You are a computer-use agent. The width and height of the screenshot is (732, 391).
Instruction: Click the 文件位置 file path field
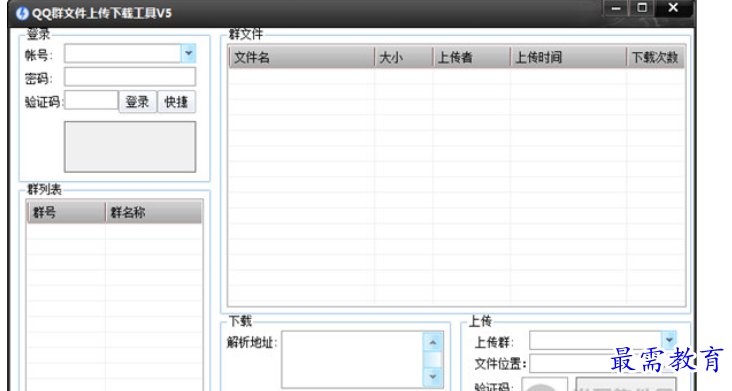603,363
